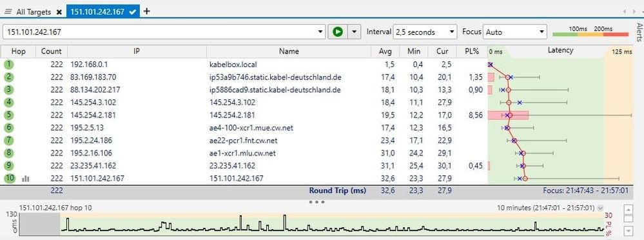Viewport: 644px width, 240px height.
Task: Switch to the All Targets tab
Action: (34, 12)
